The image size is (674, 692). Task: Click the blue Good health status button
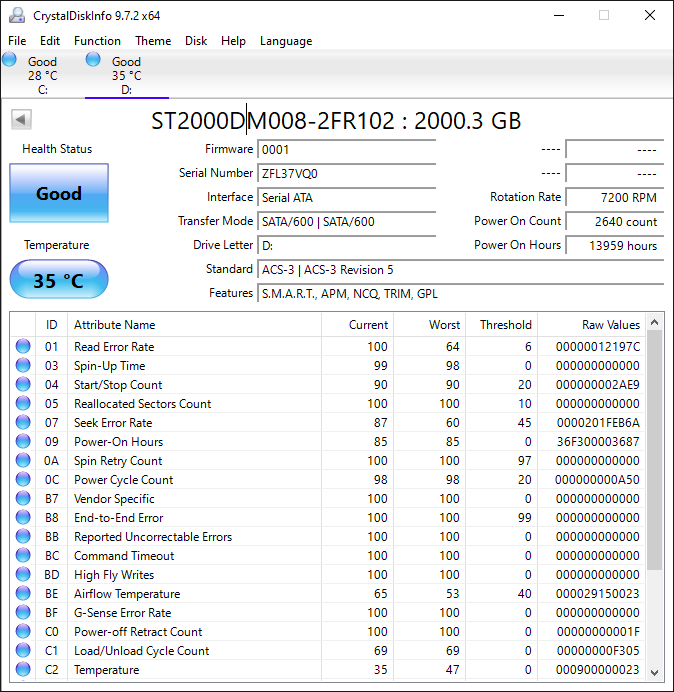pos(59,193)
